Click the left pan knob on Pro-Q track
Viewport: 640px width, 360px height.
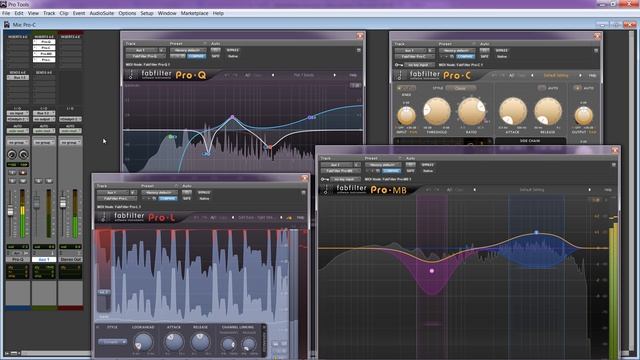(12, 154)
